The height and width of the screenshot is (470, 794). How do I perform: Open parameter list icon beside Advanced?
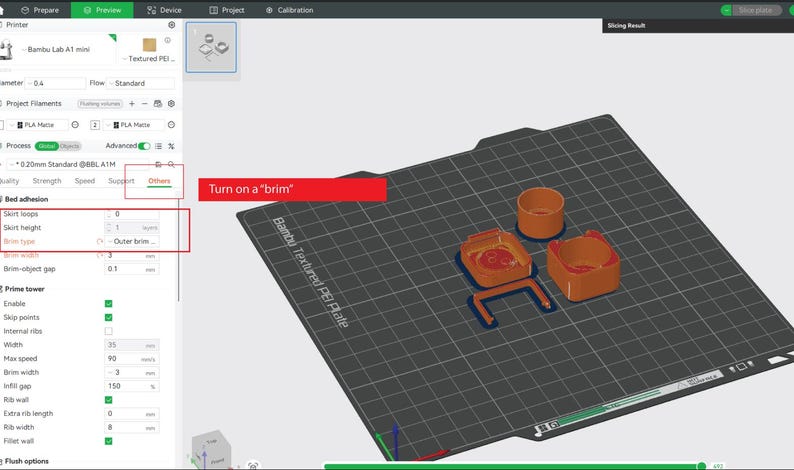click(158, 146)
